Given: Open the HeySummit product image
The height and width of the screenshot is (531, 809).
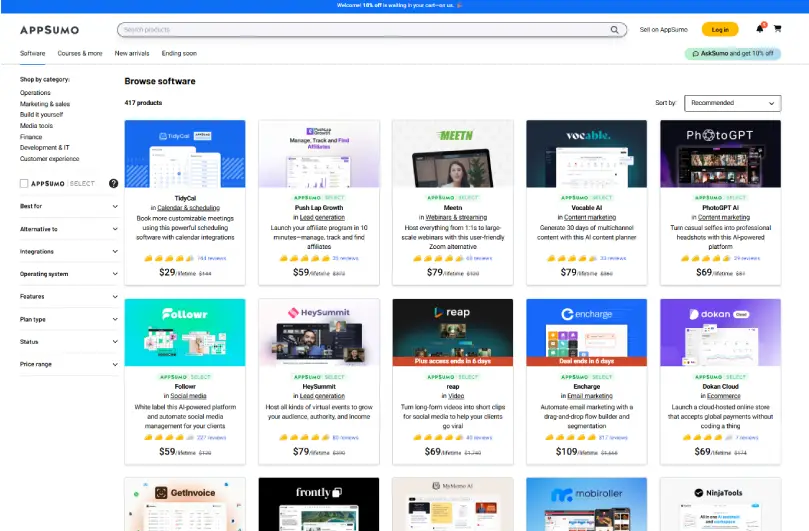Looking at the screenshot, I should [x=319, y=332].
